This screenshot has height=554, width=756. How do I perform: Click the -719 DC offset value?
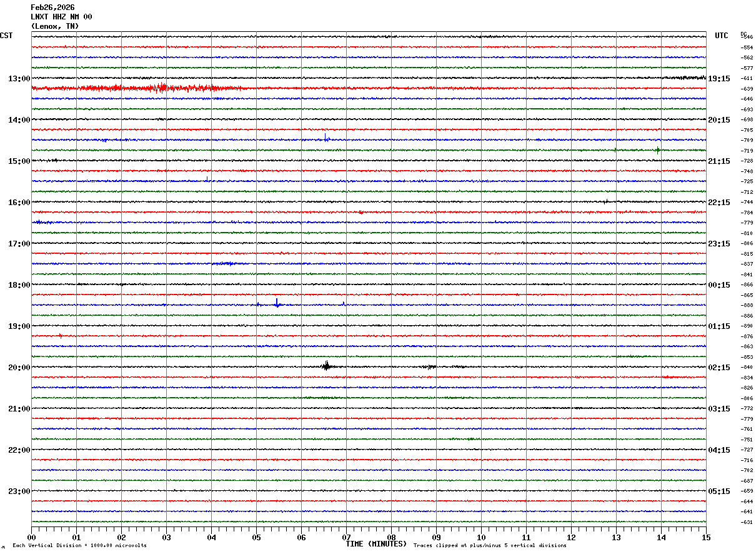click(x=747, y=151)
